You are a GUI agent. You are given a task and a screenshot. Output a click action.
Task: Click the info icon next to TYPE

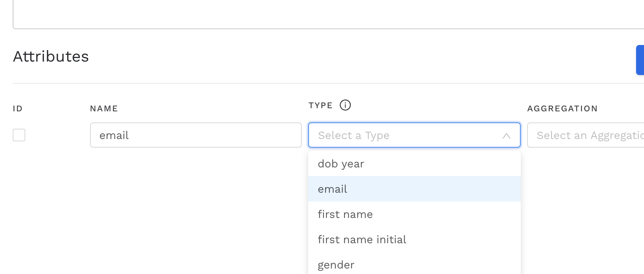(x=345, y=105)
